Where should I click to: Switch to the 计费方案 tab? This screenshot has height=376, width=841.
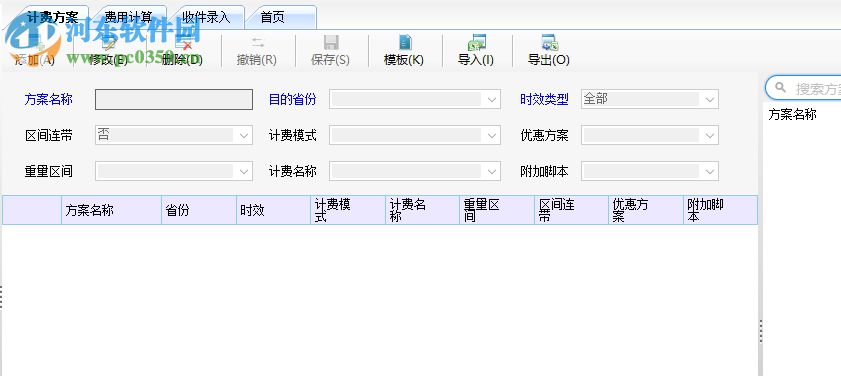[52, 17]
